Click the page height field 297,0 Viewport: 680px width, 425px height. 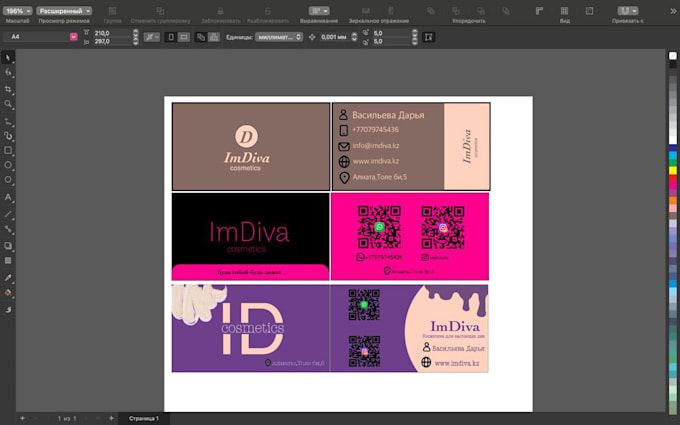click(112, 41)
